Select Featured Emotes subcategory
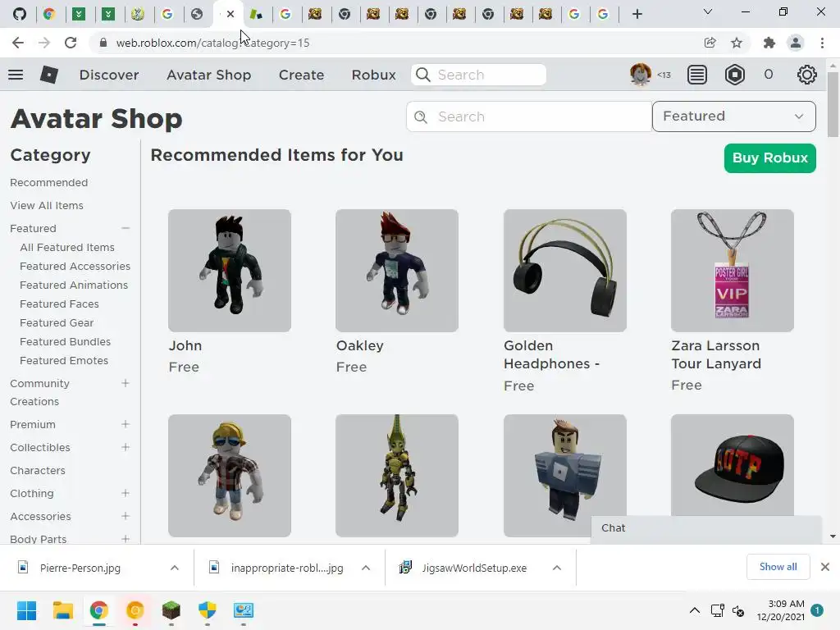This screenshot has height=630, width=840. click(64, 361)
